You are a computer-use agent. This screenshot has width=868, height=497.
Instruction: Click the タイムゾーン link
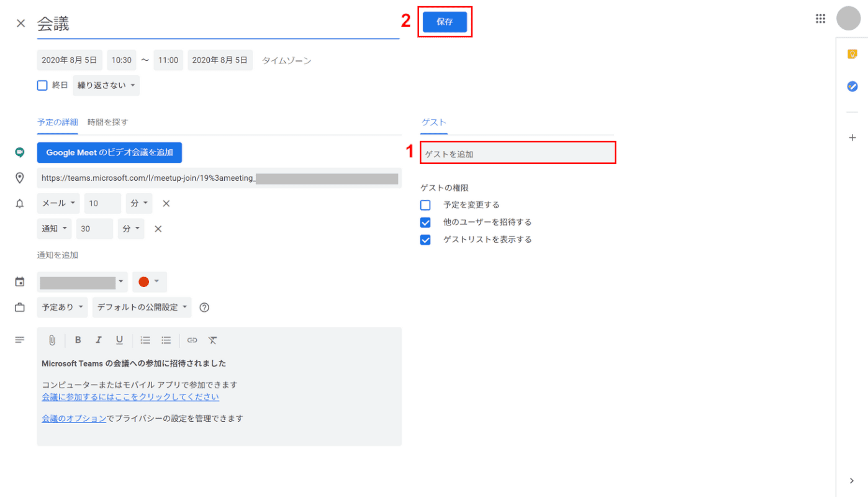click(x=287, y=60)
